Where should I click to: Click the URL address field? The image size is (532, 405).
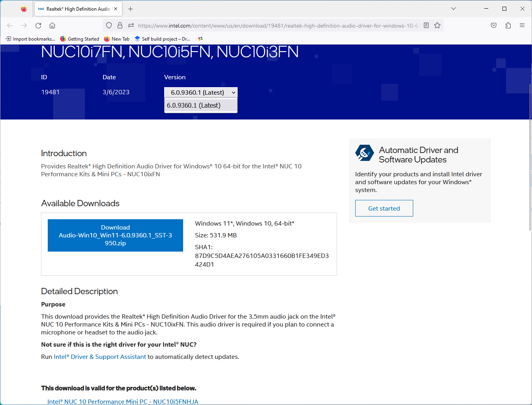(276, 26)
